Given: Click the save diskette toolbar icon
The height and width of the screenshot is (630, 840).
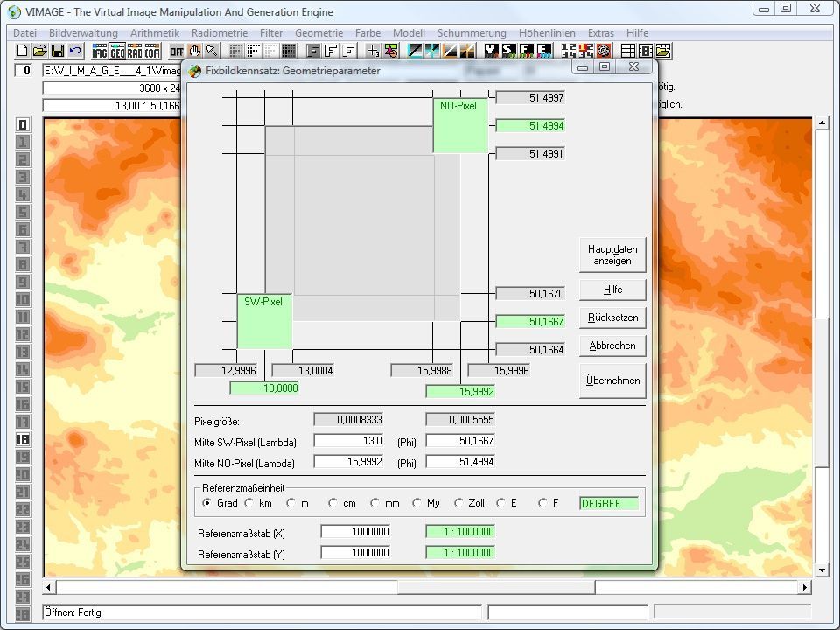Looking at the screenshot, I should click(58, 51).
